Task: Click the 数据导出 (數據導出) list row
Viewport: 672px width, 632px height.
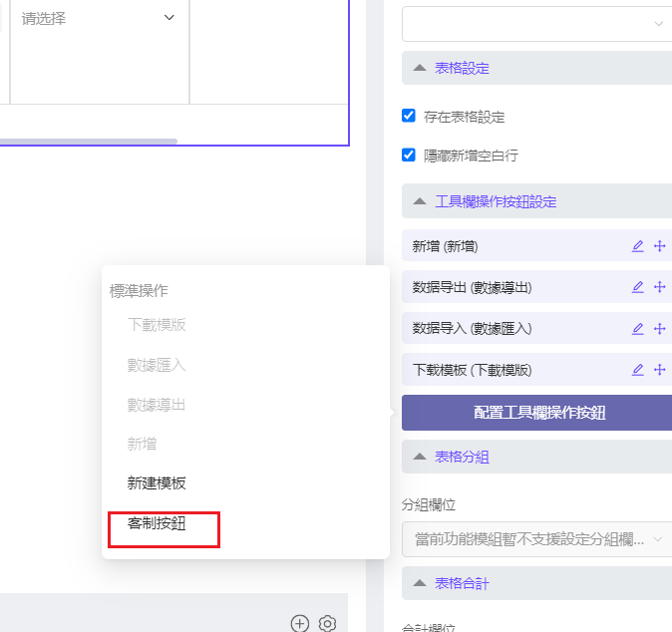Action: [537, 287]
